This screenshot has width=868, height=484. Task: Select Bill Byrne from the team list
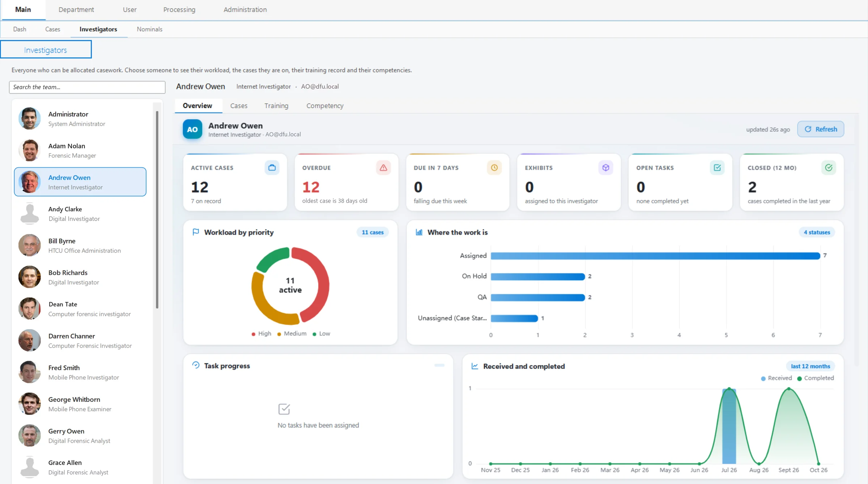(x=80, y=245)
